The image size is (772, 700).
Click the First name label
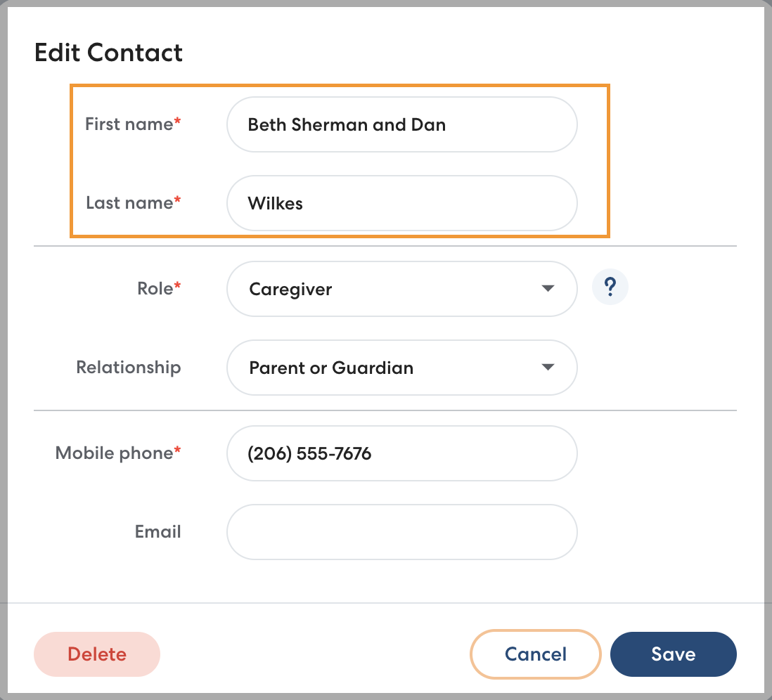129,124
